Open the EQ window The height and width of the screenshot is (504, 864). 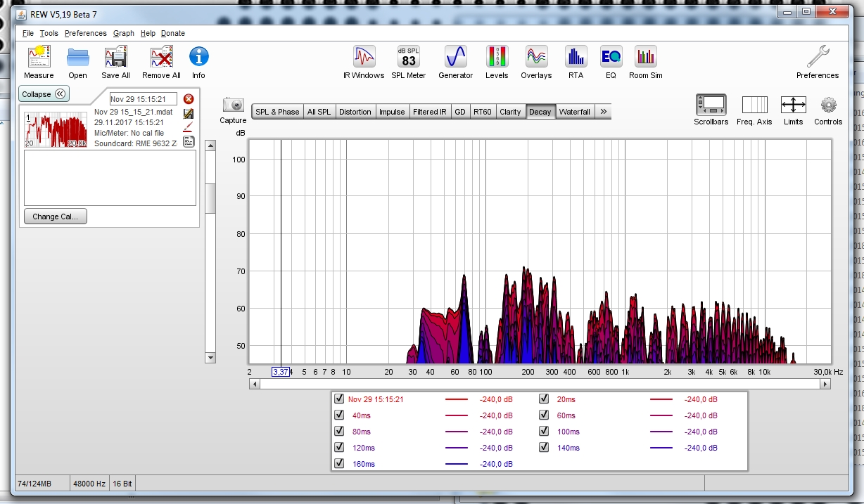pos(610,58)
